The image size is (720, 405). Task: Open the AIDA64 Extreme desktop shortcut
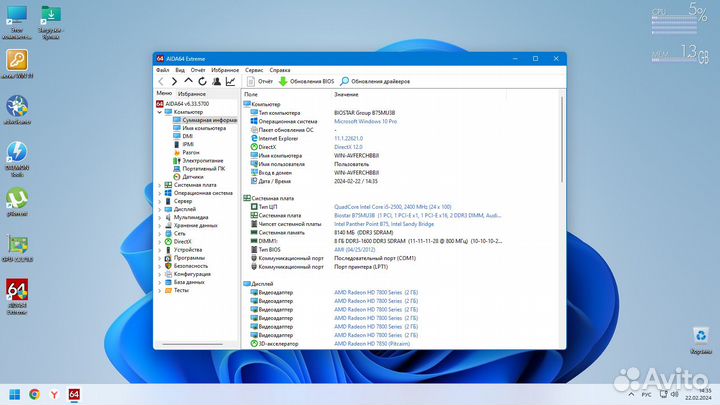(x=17, y=297)
